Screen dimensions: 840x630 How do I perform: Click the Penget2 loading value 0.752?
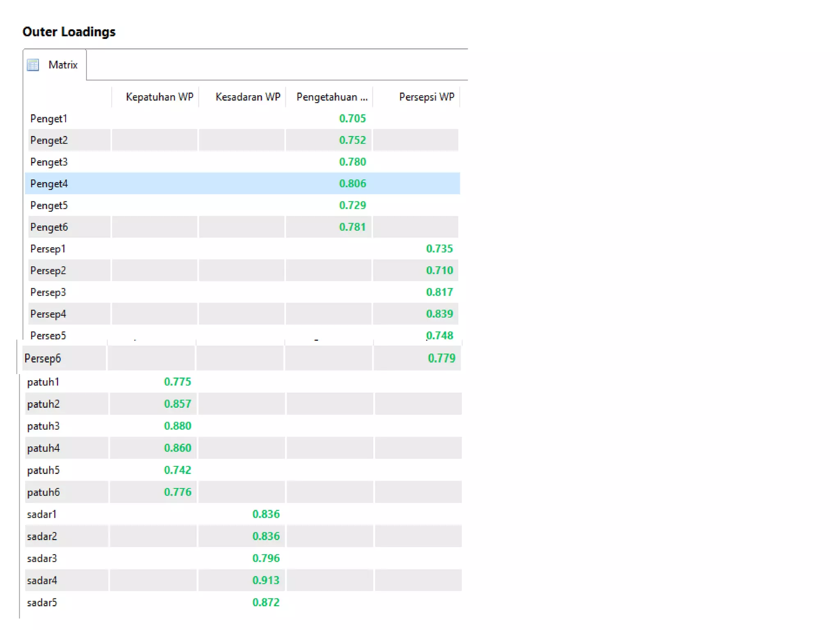[352, 140]
